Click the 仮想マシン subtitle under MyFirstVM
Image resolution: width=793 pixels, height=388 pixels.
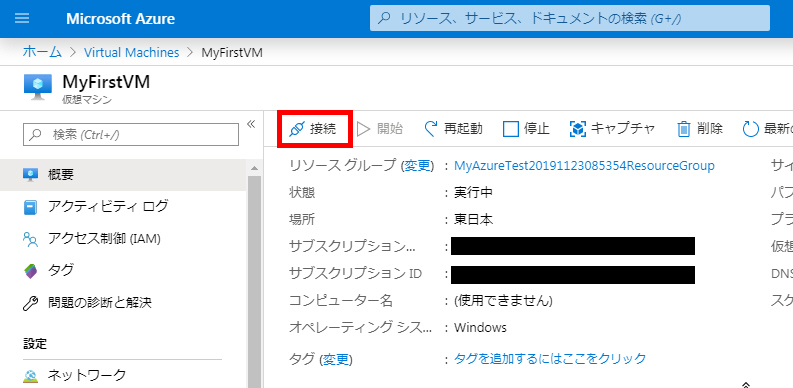[x=87, y=100]
